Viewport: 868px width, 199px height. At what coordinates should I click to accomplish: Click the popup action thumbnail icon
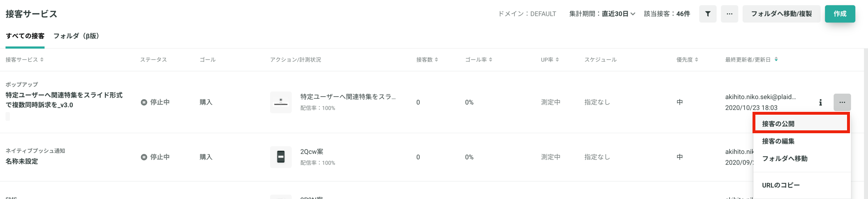281,102
